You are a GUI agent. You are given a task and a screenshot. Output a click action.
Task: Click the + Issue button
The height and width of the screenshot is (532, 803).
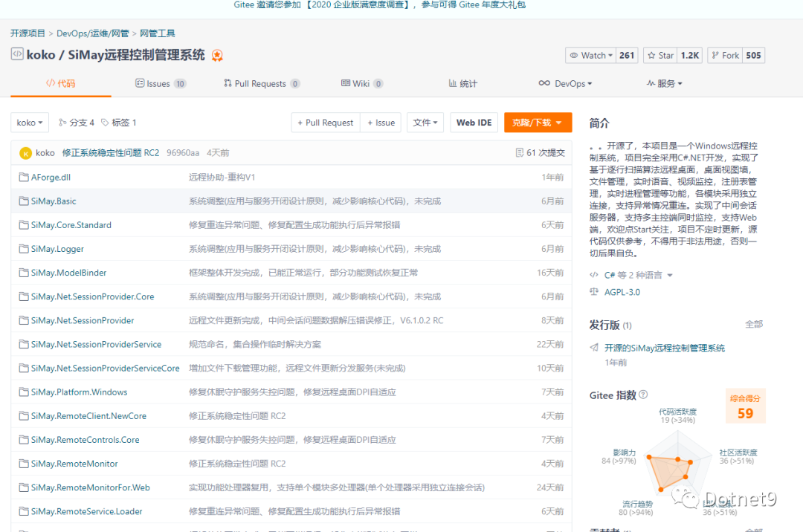point(381,123)
